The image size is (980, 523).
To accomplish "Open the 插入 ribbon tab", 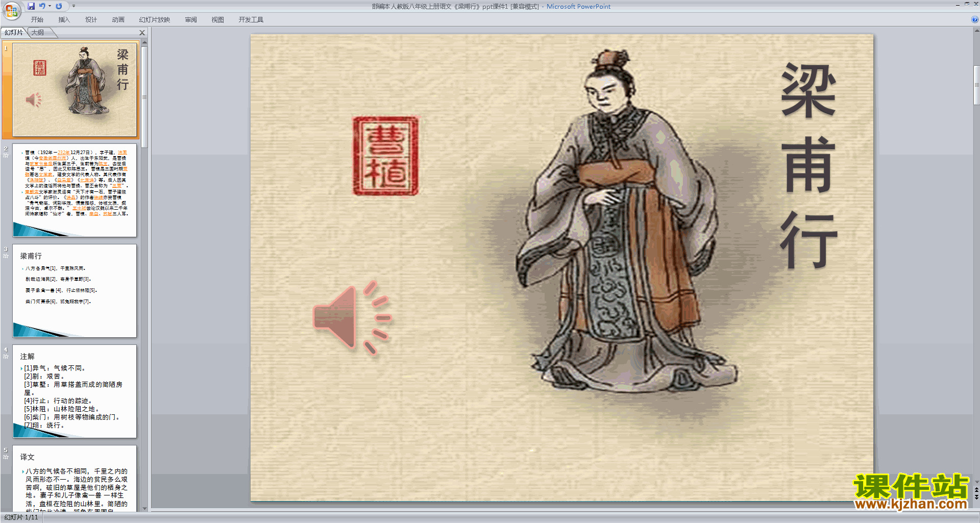I will pos(64,20).
